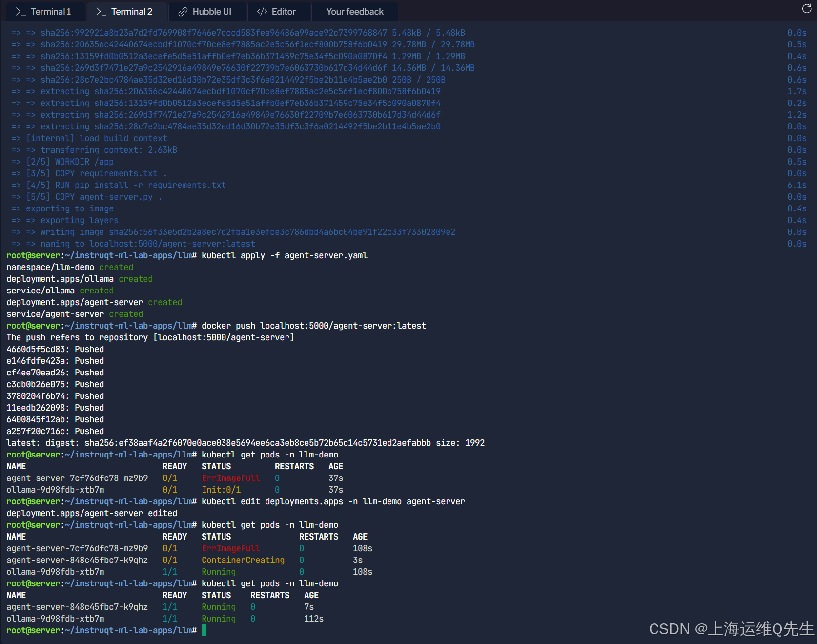
Task: Click 'writing image sha256:56f33e5d' line
Action: click(x=233, y=232)
